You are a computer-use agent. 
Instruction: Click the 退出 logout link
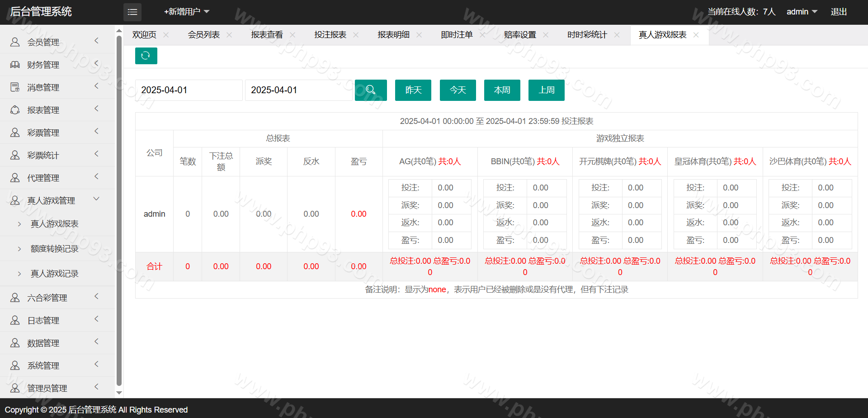point(839,12)
